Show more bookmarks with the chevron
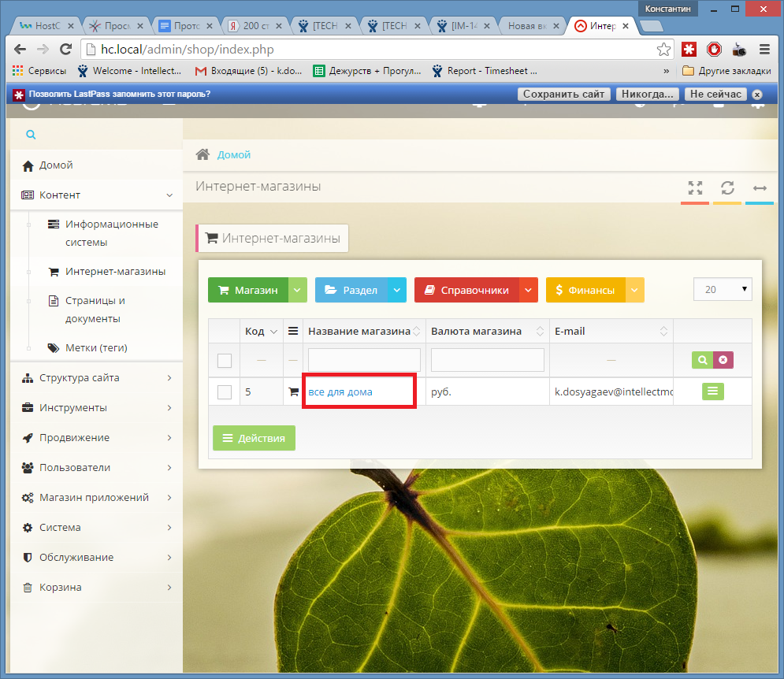 [x=666, y=71]
